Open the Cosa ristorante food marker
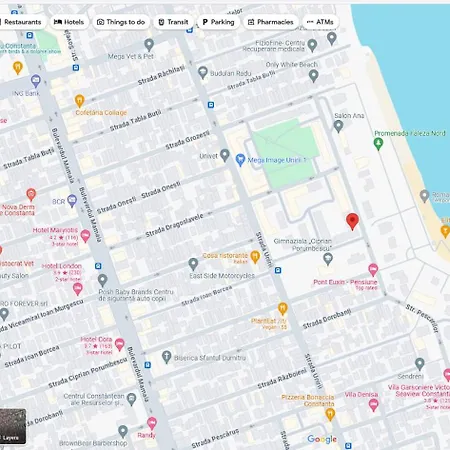This screenshot has height=450, width=450. [255, 257]
